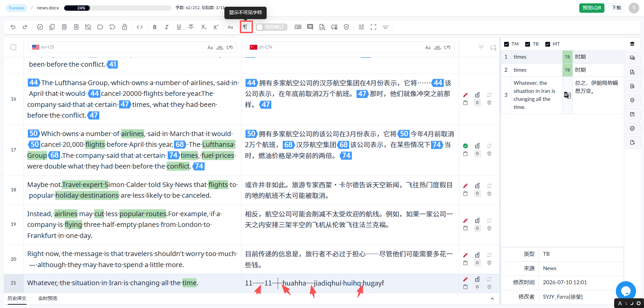Viewport: 644px width, 308px height.
Task: Click the lock segment toolbar icon
Action: (x=124, y=27)
